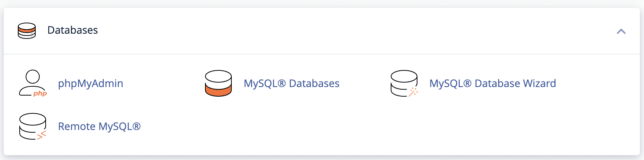Toggle the Databases panel via its heading text
644x160 pixels.
tap(72, 30)
